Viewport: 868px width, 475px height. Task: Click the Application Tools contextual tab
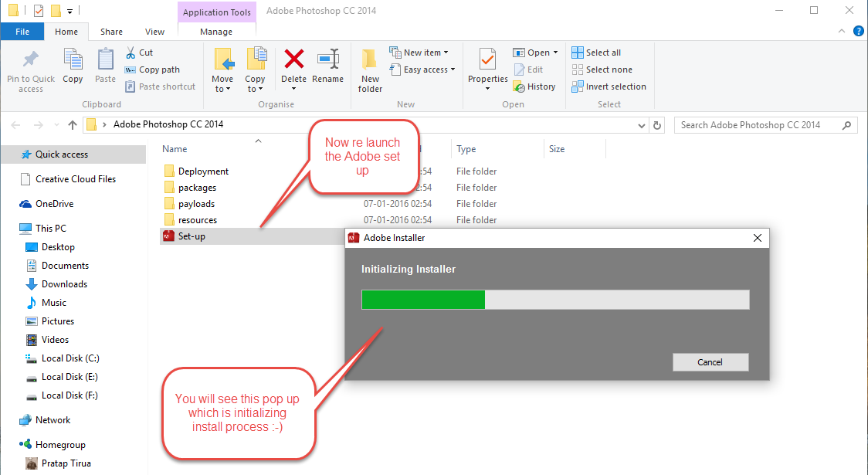216,12
